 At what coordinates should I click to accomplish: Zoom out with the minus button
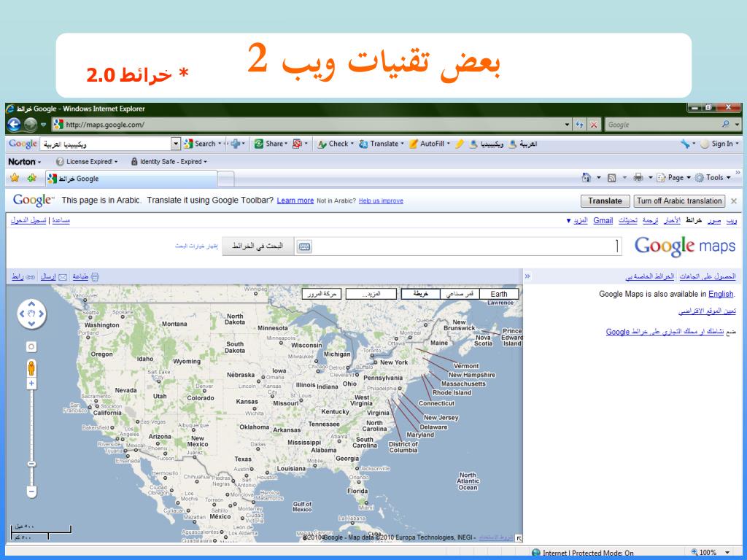click(31, 491)
